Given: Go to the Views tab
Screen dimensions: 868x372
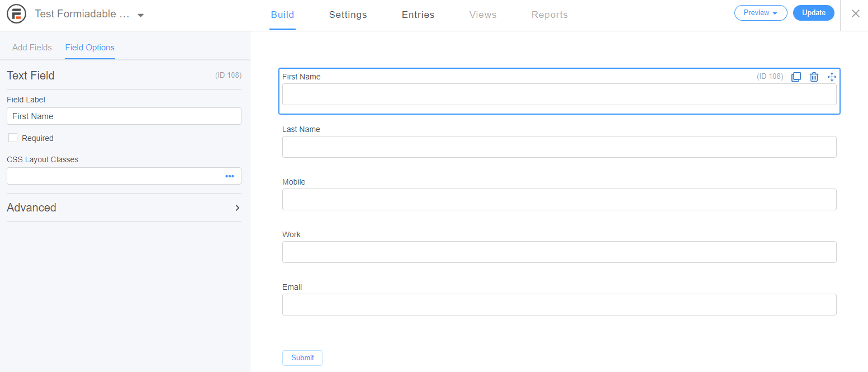Looking at the screenshot, I should [483, 15].
